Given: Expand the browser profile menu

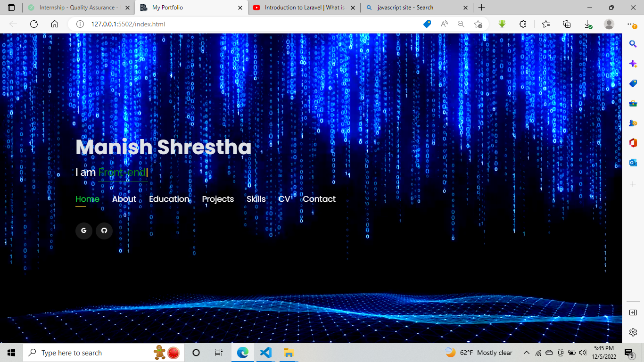Looking at the screenshot, I should (609, 24).
